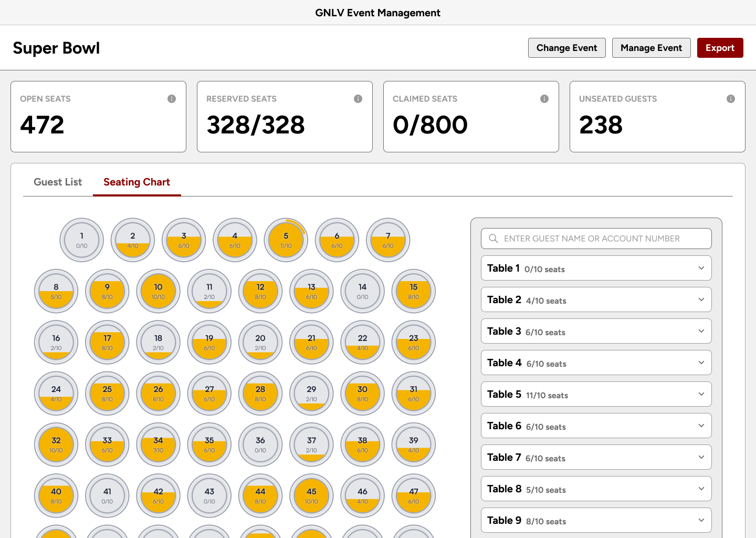Click the Claimed Seats value 0/800

(430, 125)
